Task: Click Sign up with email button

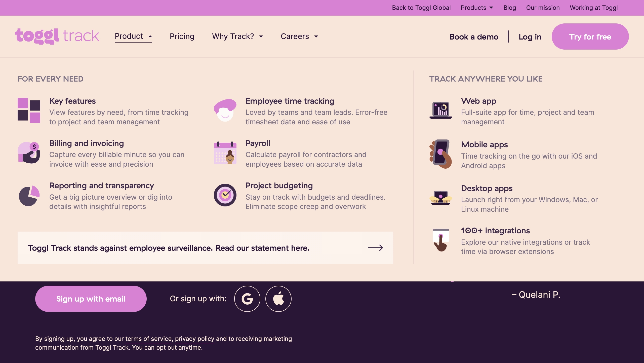Action: (x=91, y=299)
